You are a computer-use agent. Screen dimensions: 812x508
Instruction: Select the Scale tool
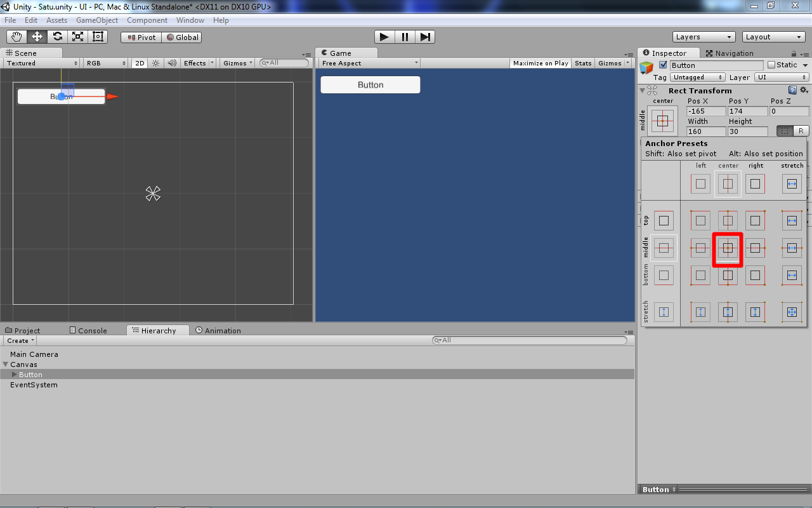coord(77,36)
